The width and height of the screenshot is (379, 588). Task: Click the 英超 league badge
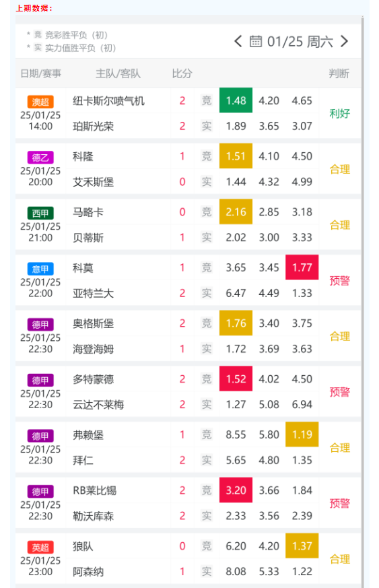40,548
